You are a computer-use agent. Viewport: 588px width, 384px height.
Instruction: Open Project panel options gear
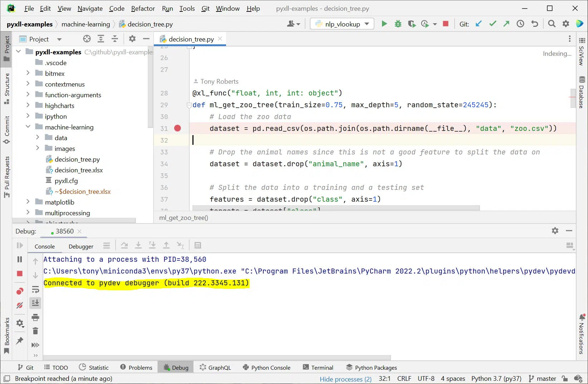point(132,39)
